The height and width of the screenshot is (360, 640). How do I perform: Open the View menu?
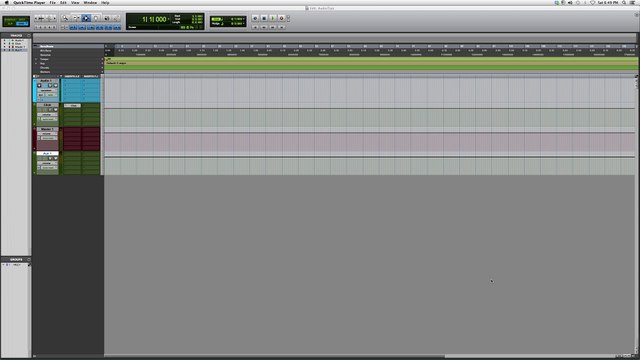(75, 2)
